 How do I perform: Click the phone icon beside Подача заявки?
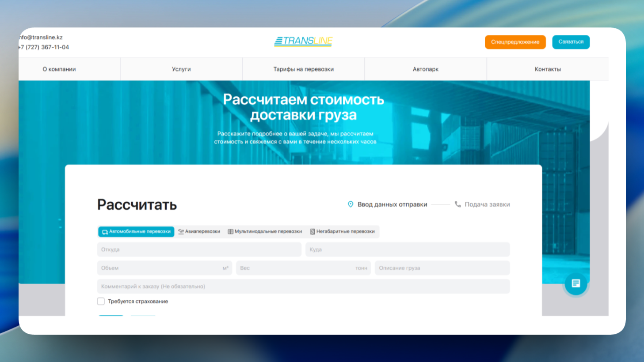(x=458, y=204)
